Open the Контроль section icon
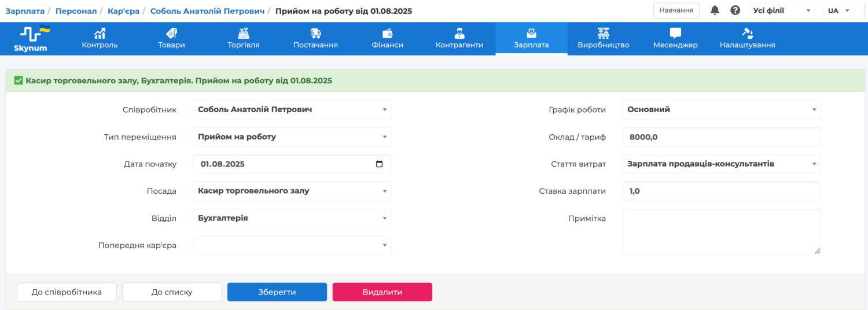868x310 pixels. (x=100, y=34)
